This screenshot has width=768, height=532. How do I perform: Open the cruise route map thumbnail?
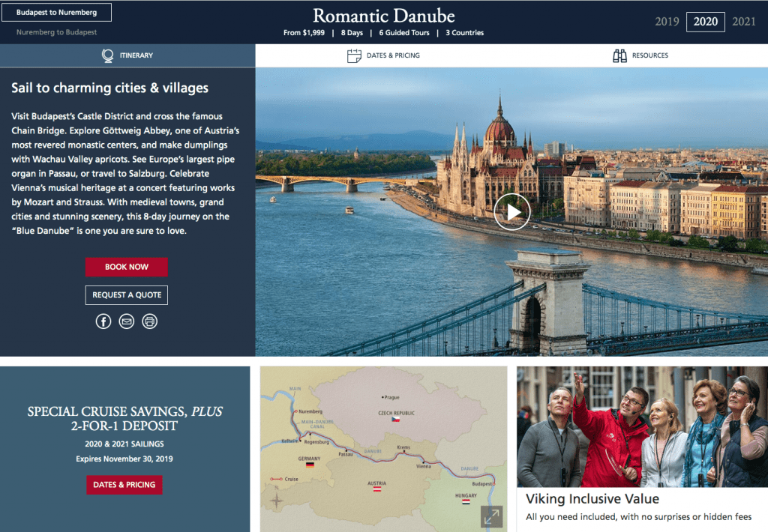point(383,450)
